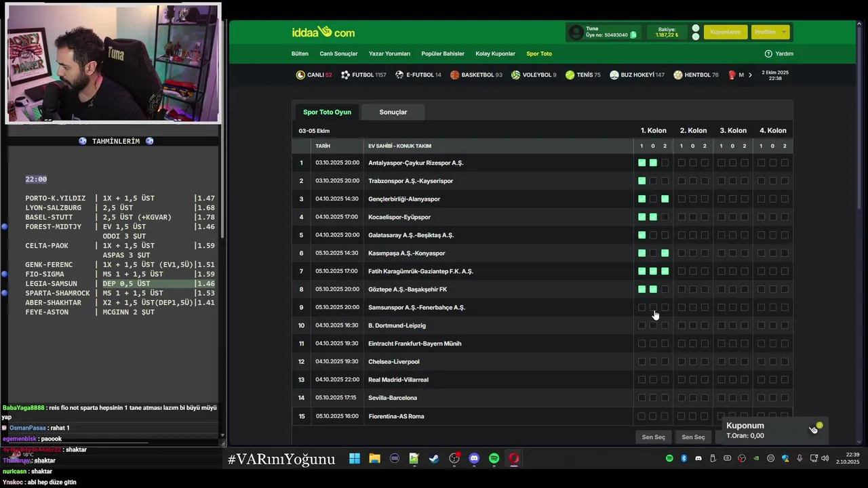Click the Bluetooth tray icon

coord(684,459)
